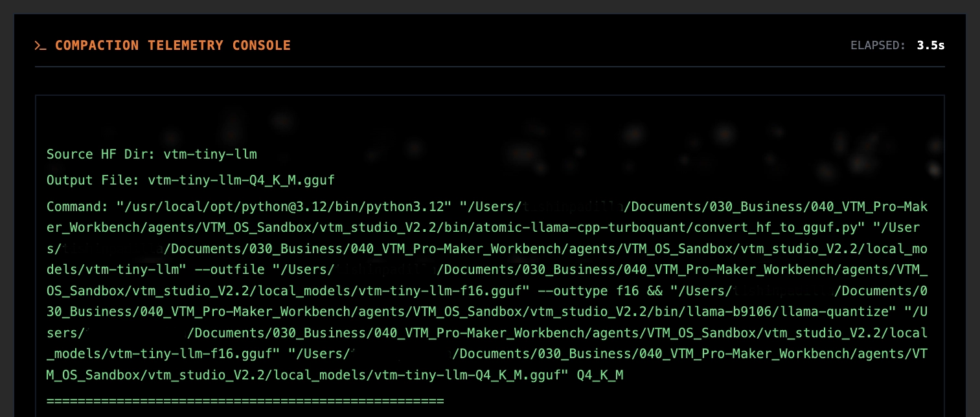This screenshot has width=980, height=417.
Task: Select the "/usr/local/opt/python@3.12/bin/python3.12" interpreter path
Action: click(x=284, y=207)
